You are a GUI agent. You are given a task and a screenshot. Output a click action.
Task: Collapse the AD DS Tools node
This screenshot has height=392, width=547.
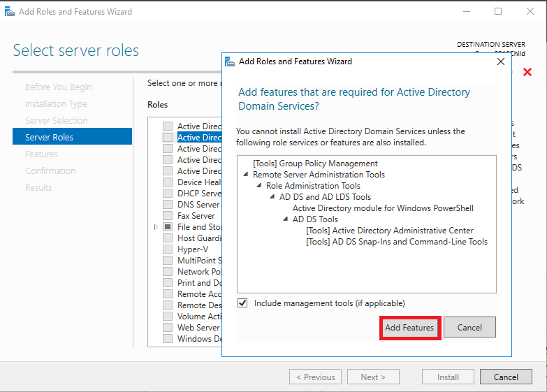pos(286,219)
